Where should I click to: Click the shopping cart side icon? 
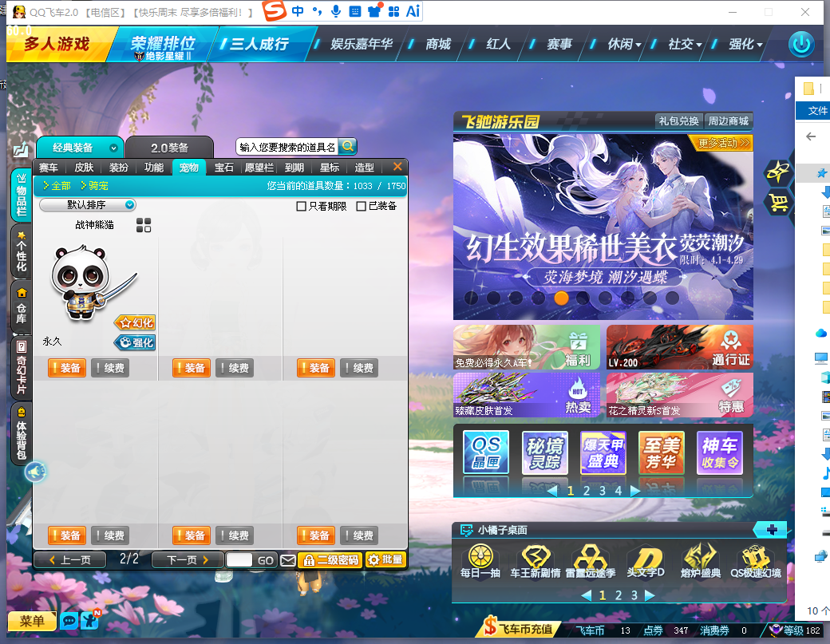pos(778,202)
